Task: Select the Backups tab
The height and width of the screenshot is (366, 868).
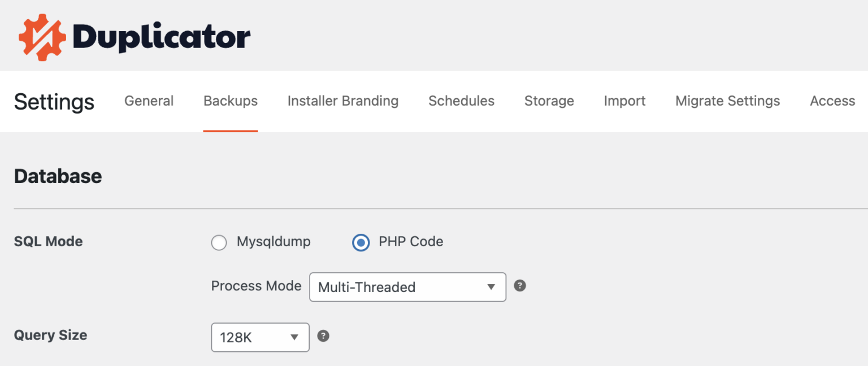Action: pos(231,101)
